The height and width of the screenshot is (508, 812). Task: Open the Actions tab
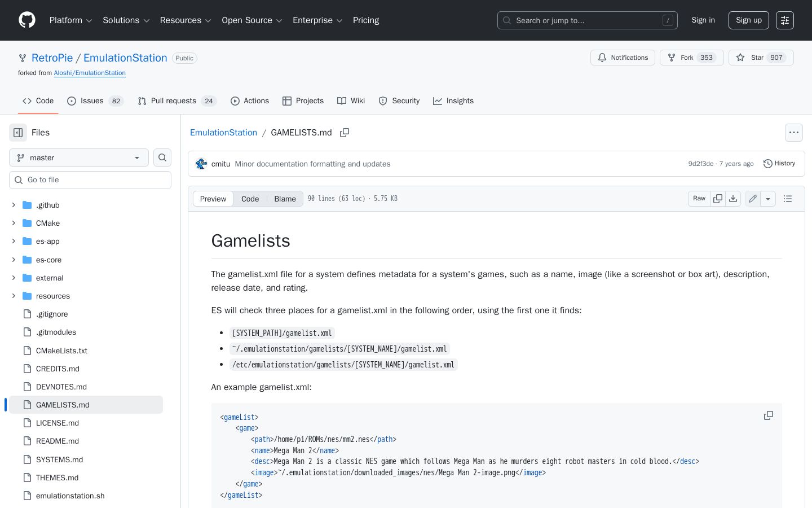pyautogui.click(x=250, y=101)
